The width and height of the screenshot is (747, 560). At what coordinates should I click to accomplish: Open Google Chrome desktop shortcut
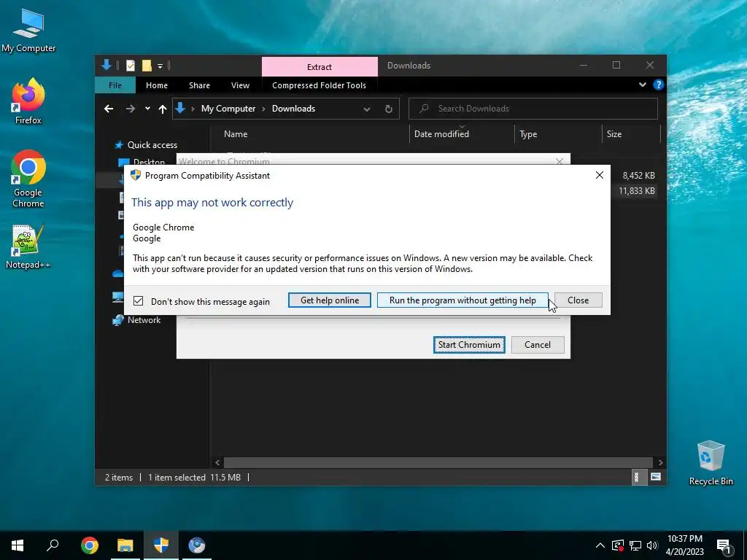tap(28, 179)
